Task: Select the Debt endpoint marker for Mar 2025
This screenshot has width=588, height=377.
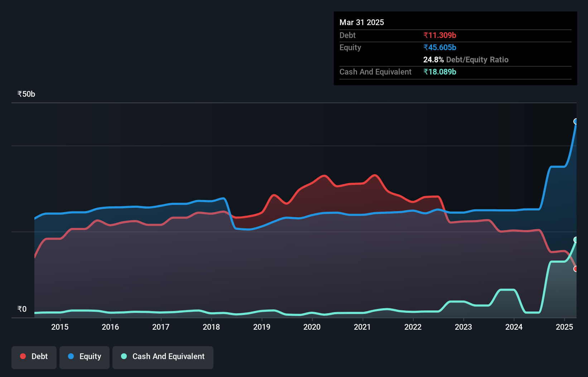Action: click(x=576, y=269)
